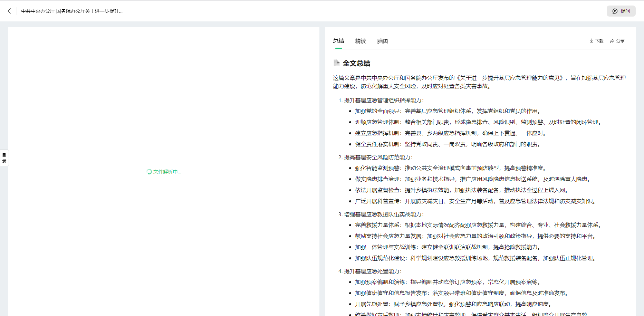This screenshot has width=644, height=316.
Task: Click bullet 理顺应急管理体制
Action: coord(479,122)
